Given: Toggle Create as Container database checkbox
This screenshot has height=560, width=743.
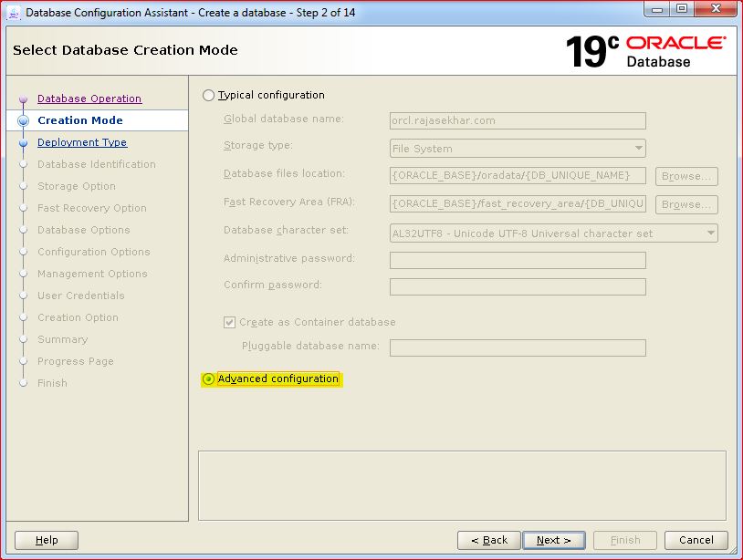Looking at the screenshot, I should (230, 322).
